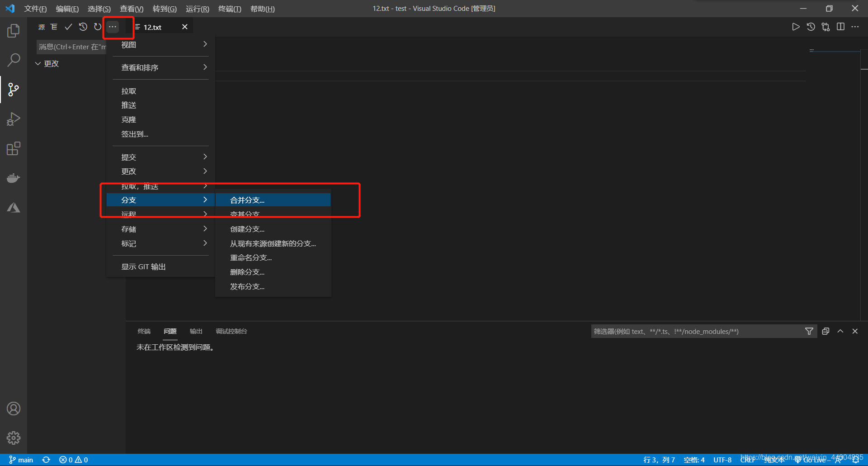
Task: Open the Accounts menu icon
Action: point(14,409)
